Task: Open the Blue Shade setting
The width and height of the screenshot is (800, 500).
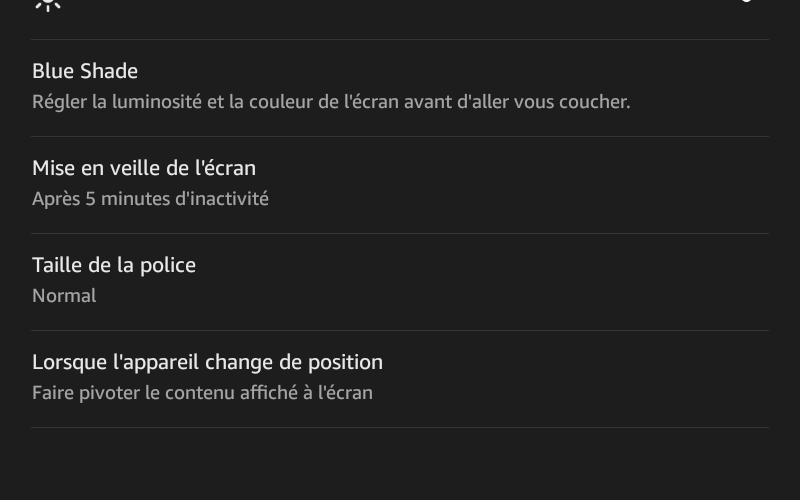Action: pyautogui.click(x=400, y=88)
